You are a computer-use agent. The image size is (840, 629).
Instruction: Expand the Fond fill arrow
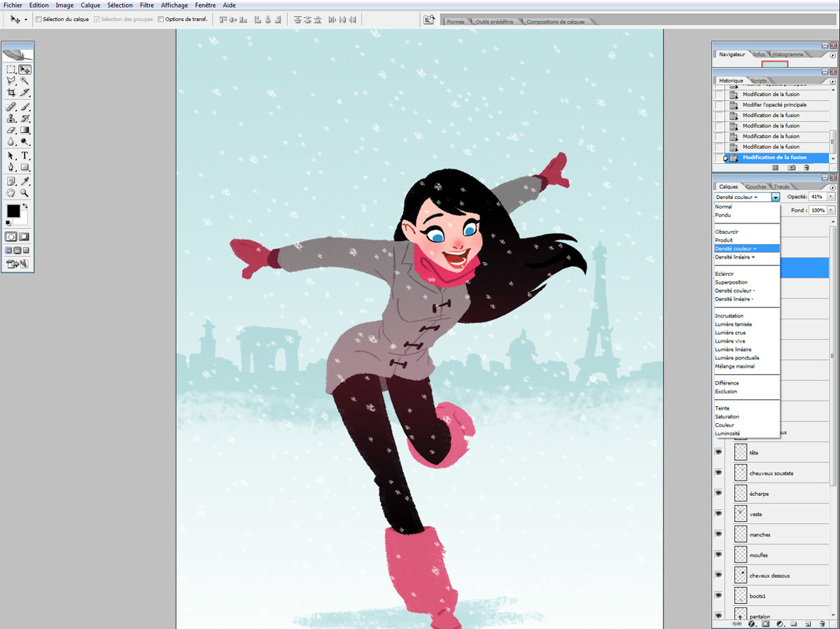[831, 210]
